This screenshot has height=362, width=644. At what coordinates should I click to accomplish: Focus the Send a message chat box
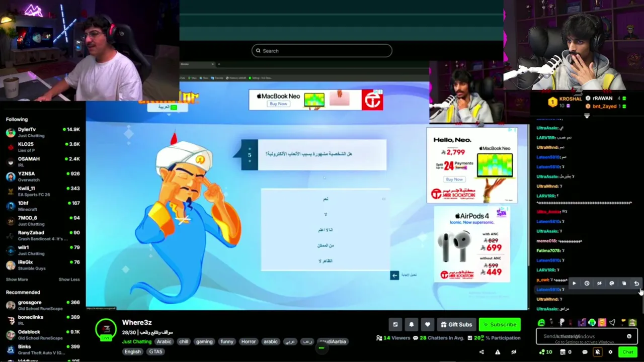(x=587, y=336)
